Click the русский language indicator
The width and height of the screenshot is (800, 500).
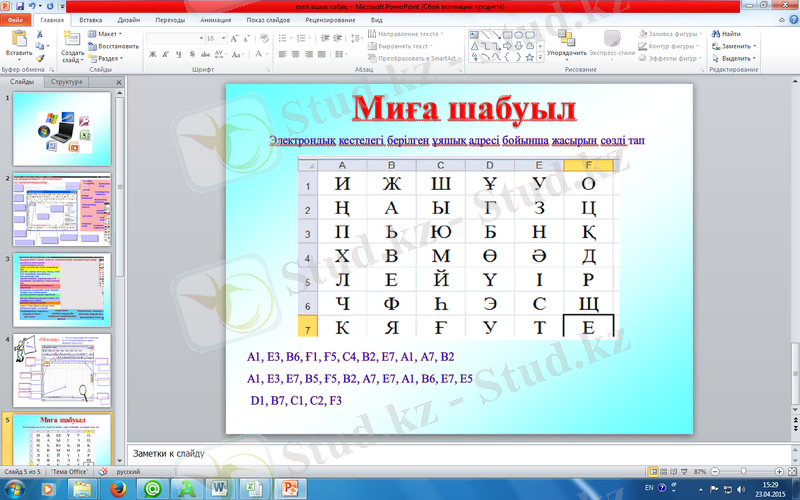[128, 472]
